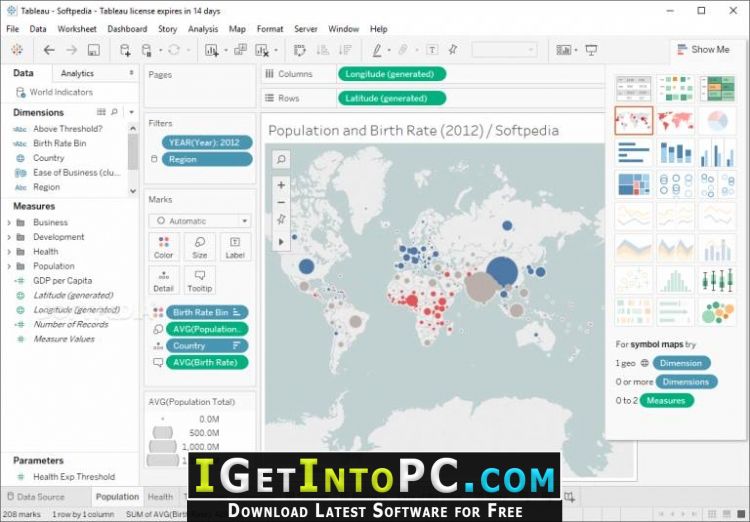Click the Presentation mode icon
Screen dimensions: 750x522
[x=591, y=50]
